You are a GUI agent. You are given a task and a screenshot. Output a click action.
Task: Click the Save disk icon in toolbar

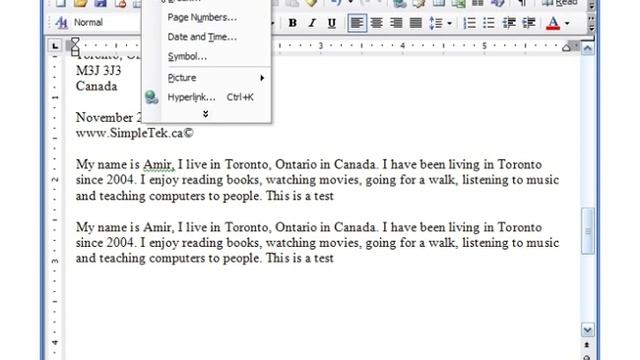100,4
